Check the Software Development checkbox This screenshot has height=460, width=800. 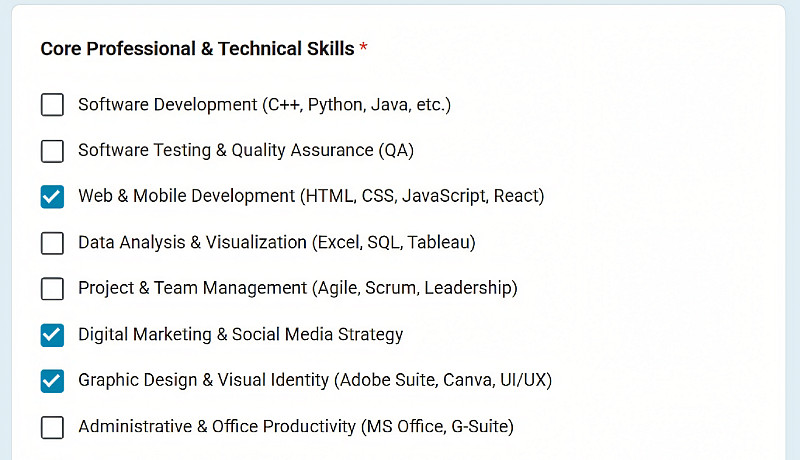pyautogui.click(x=52, y=105)
